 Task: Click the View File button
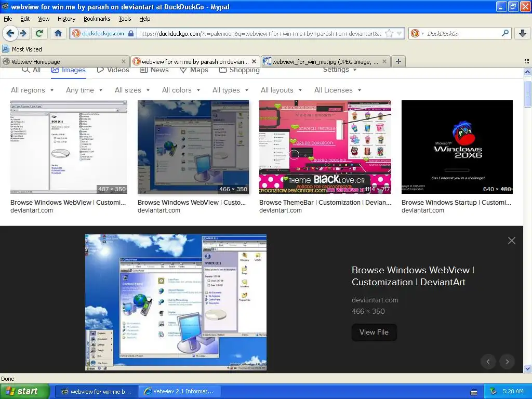[374, 332]
